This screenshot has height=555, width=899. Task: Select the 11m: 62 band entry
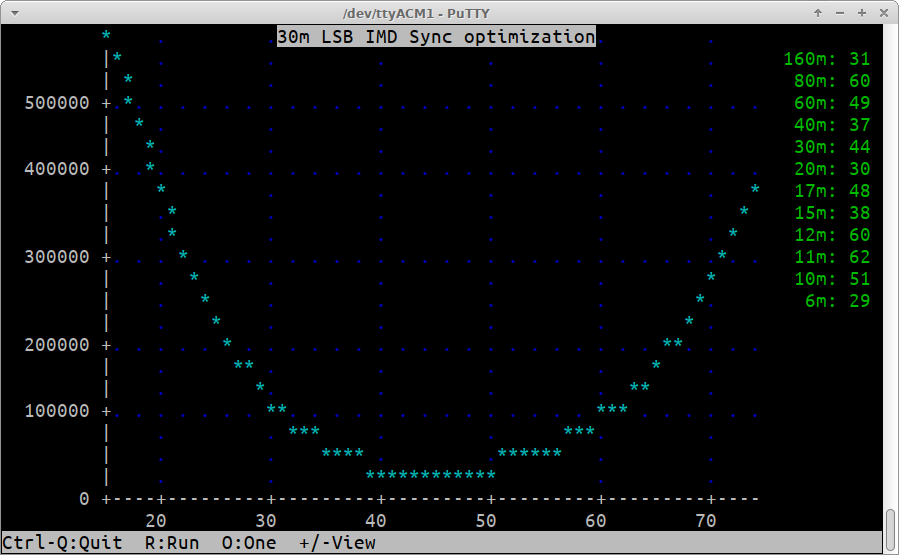click(831, 257)
